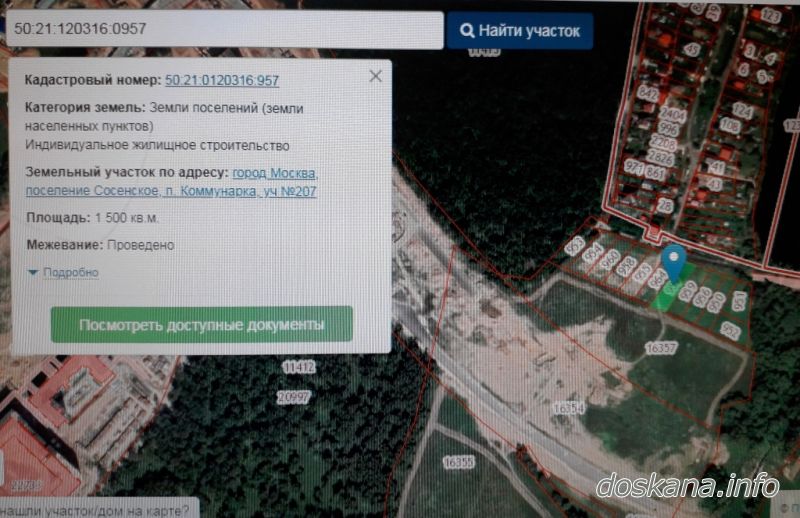The height and width of the screenshot is (518, 800).
Task: Close the cadastral info popup
Action: pyautogui.click(x=375, y=76)
